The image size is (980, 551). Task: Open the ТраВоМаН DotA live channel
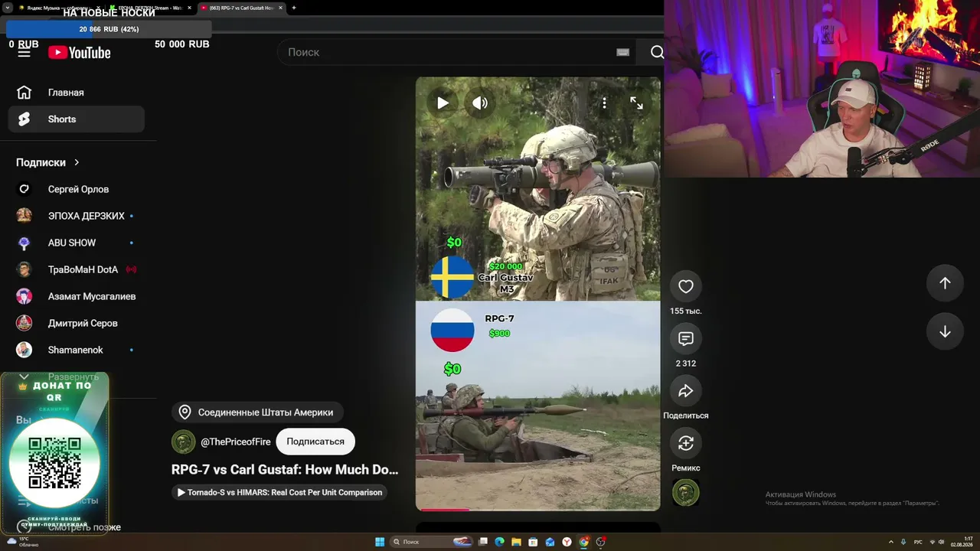[77, 269]
